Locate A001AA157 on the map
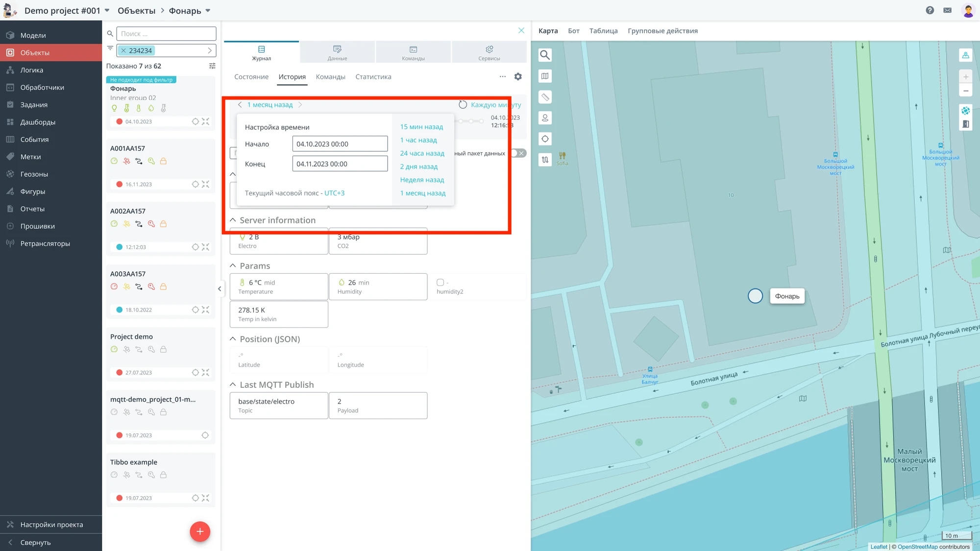The width and height of the screenshot is (980, 551). pos(195,184)
